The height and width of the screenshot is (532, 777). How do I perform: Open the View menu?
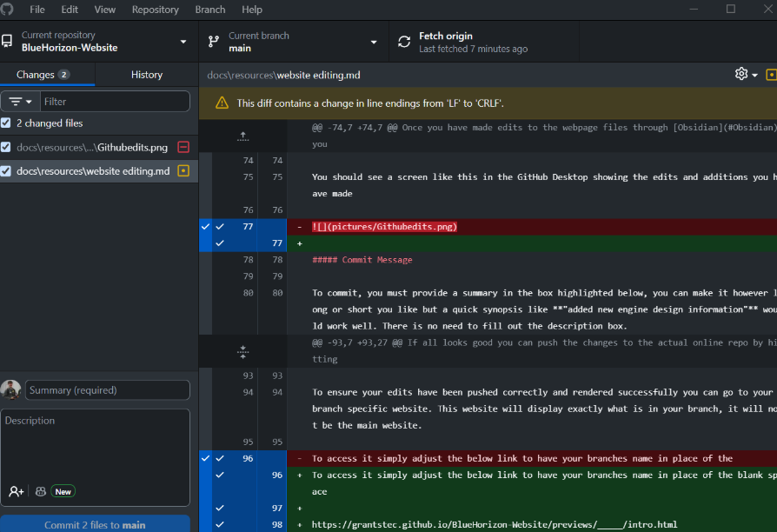pyautogui.click(x=104, y=10)
